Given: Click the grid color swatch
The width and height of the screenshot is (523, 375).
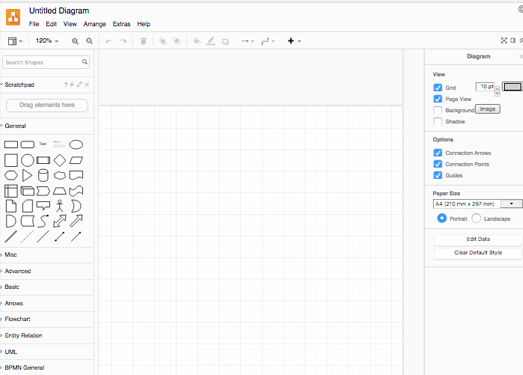Looking at the screenshot, I should (512, 87).
